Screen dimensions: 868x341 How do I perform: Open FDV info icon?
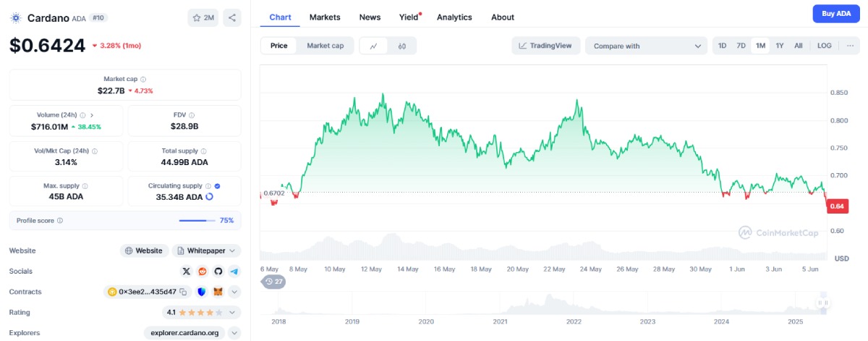tap(192, 114)
